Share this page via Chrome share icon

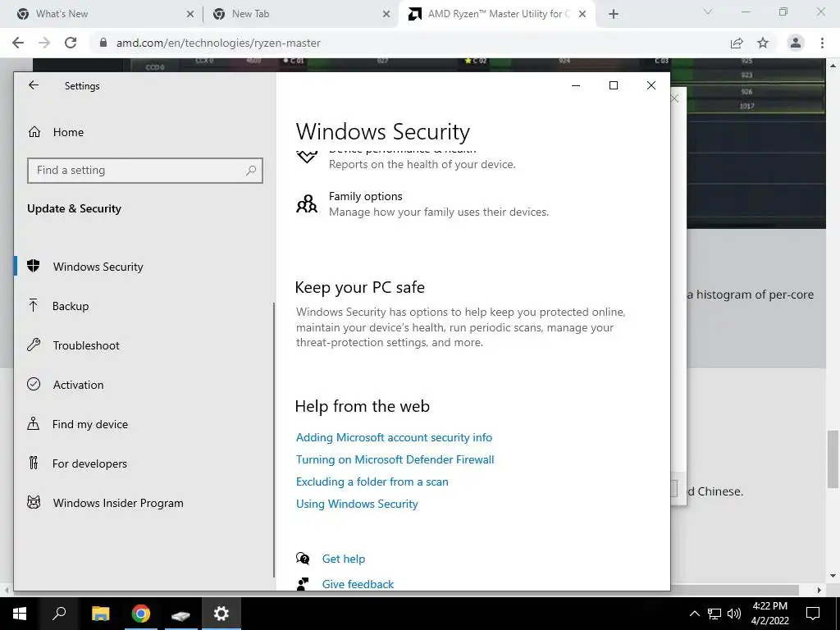pyautogui.click(x=737, y=43)
